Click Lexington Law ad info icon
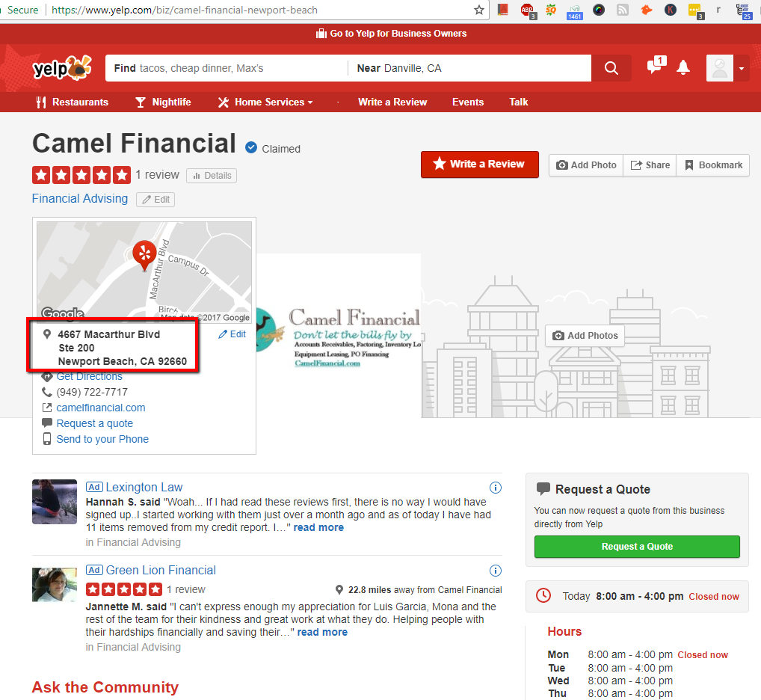 click(496, 488)
